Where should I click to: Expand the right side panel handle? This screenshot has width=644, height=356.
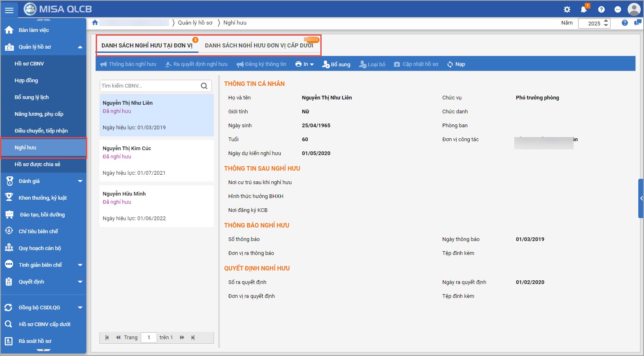coord(641,198)
